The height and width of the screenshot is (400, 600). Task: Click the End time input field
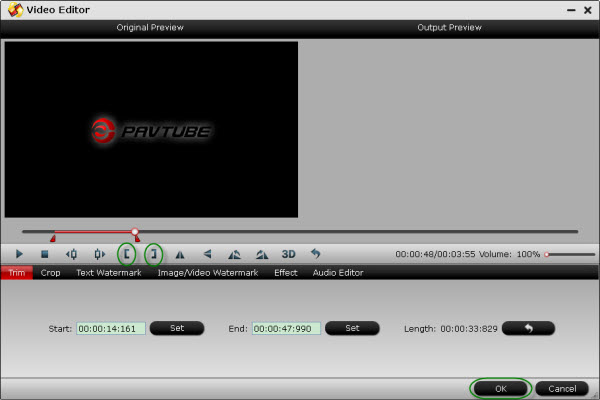(286, 328)
